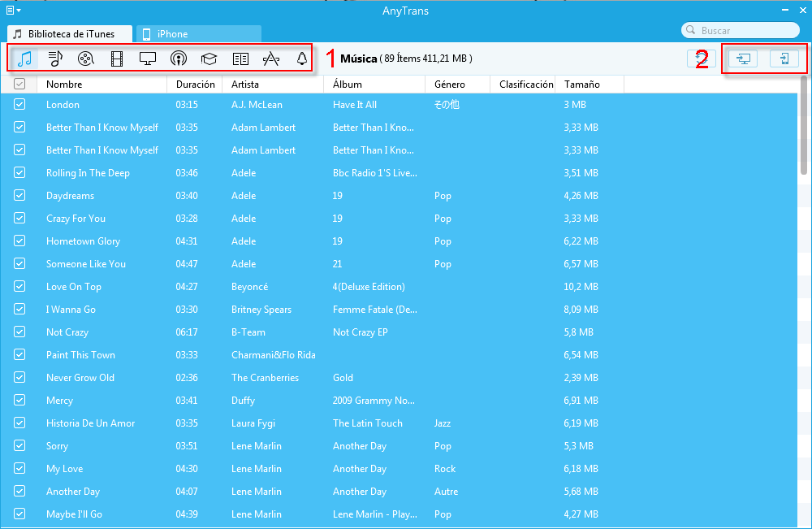Open the TV Shows monitor icon
The height and width of the screenshot is (529, 812).
pos(148,59)
